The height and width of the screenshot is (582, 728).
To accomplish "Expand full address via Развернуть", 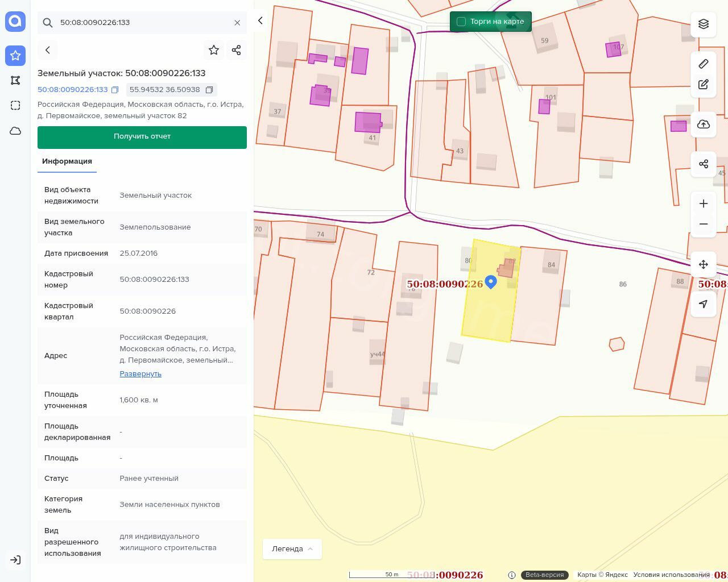I will pyautogui.click(x=140, y=374).
